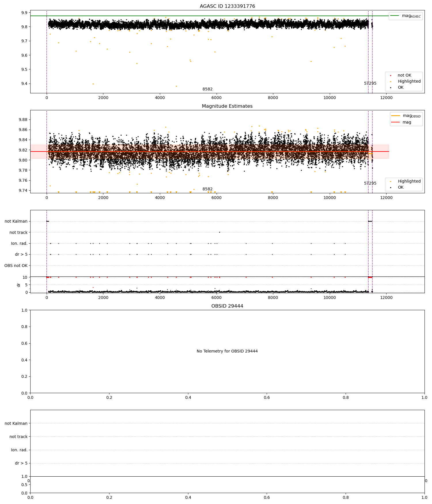The width and height of the screenshot is (432, 504).
Task: Click the "57295" annotation in the top panel
Action: tap(370, 84)
